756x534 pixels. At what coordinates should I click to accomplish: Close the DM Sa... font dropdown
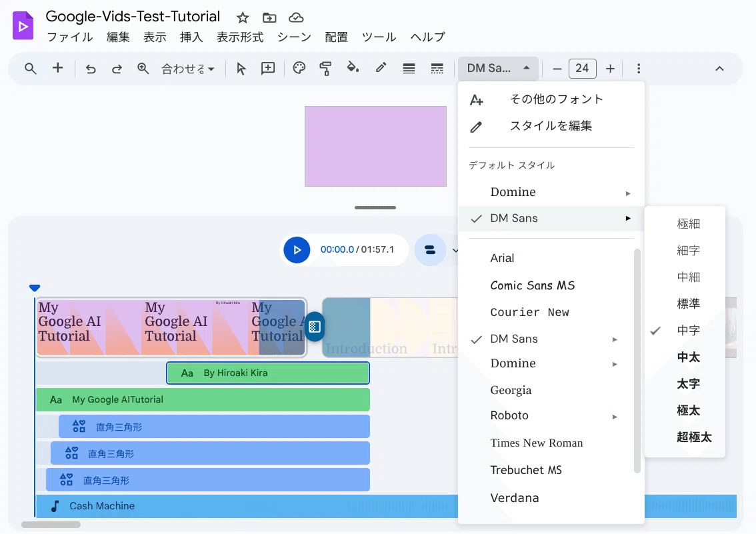click(x=499, y=69)
